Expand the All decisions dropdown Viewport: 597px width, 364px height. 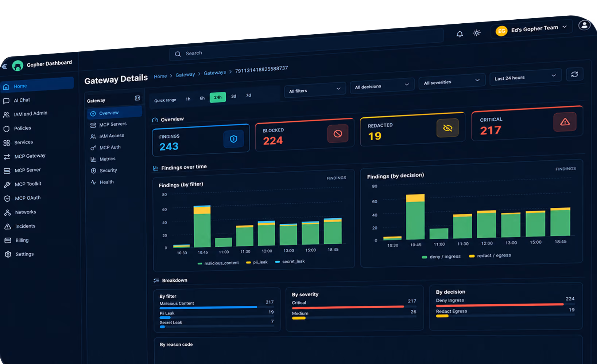point(382,86)
